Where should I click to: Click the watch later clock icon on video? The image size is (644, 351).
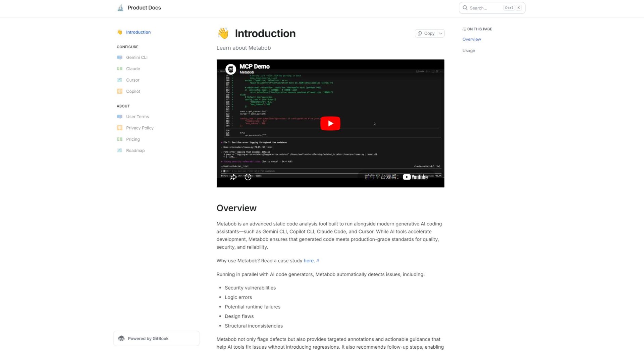(248, 177)
